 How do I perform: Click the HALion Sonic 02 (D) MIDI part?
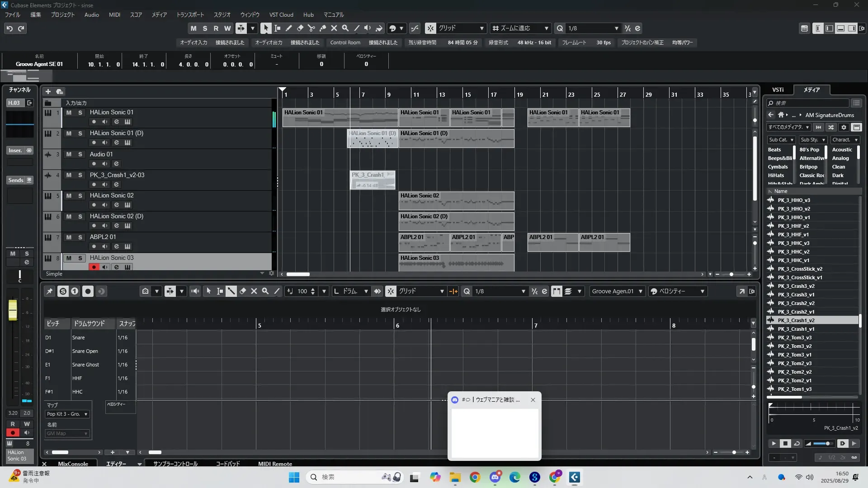tap(456, 221)
